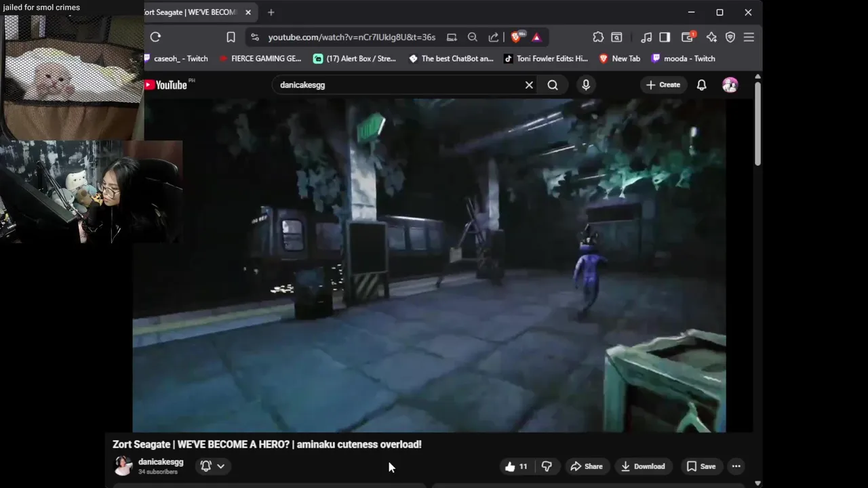
Task: Open mooda - Twitch bookmark
Action: (x=683, y=59)
